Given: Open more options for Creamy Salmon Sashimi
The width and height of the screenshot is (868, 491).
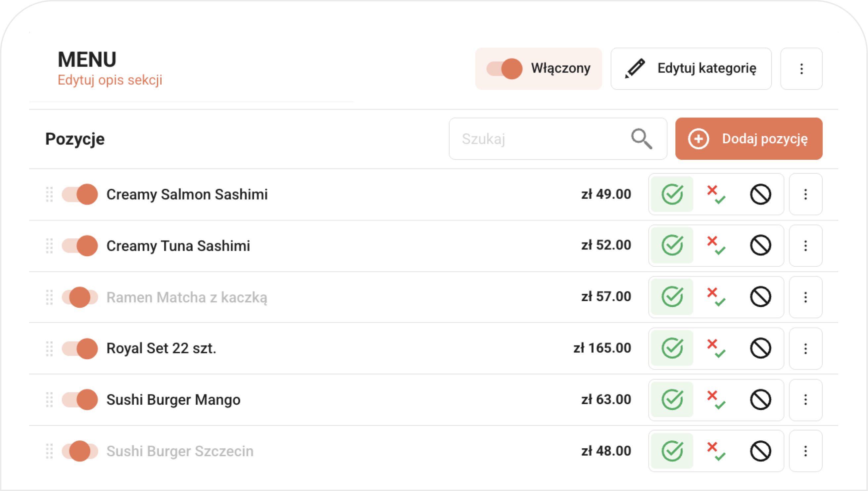Looking at the screenshot, I should point(805,194).
